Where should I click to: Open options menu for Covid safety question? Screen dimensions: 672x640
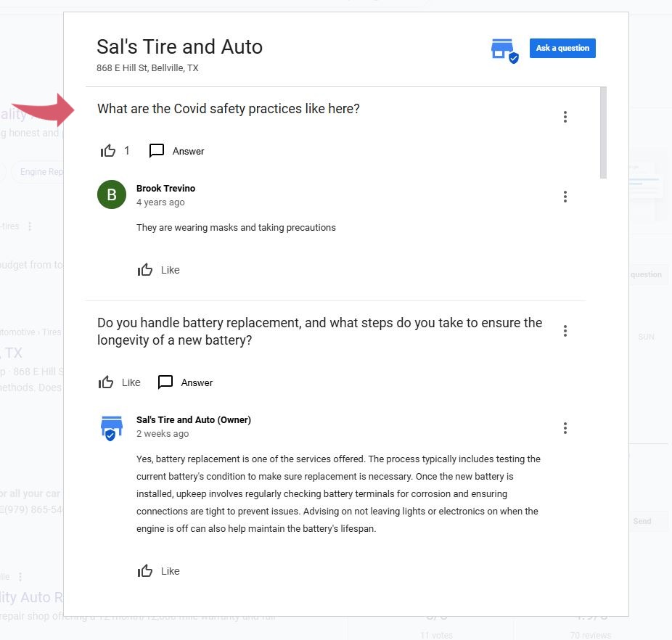point(565,117)
